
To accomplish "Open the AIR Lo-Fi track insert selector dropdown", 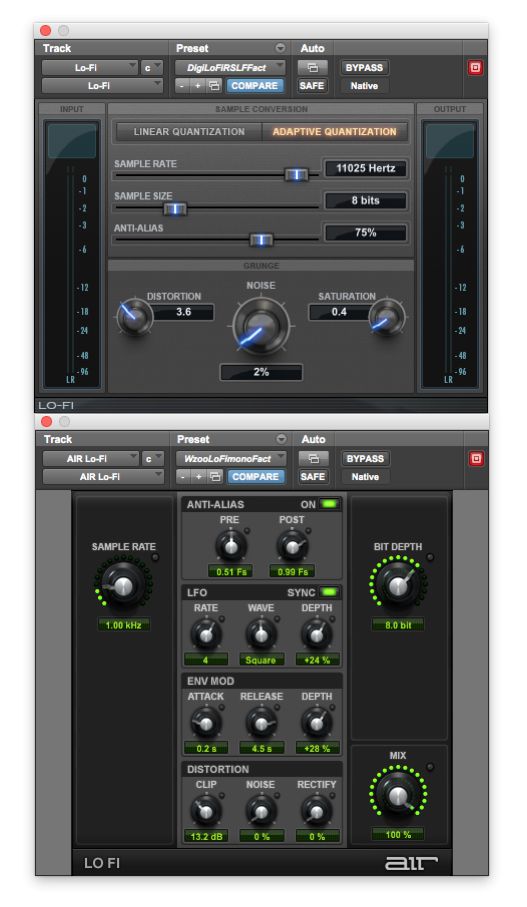I will (91, 459).
